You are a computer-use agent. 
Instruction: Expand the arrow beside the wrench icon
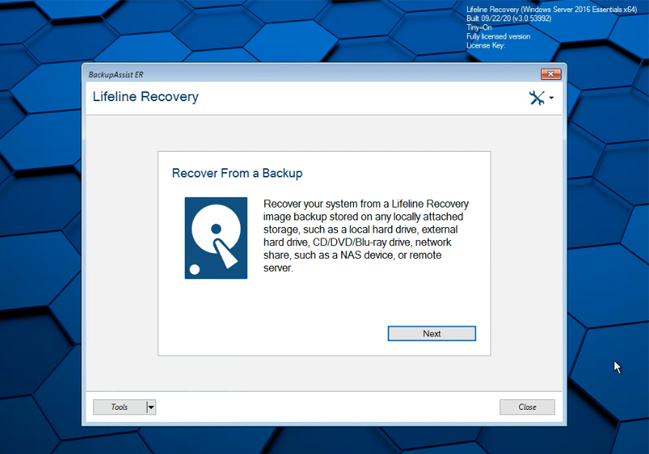tap(551, 98)
